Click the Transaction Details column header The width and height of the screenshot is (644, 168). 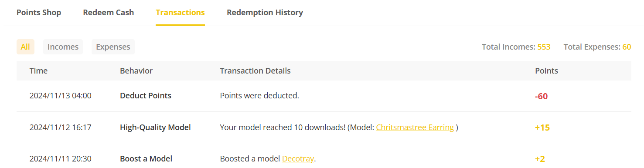pyautogui.click(x=255, y=71)
